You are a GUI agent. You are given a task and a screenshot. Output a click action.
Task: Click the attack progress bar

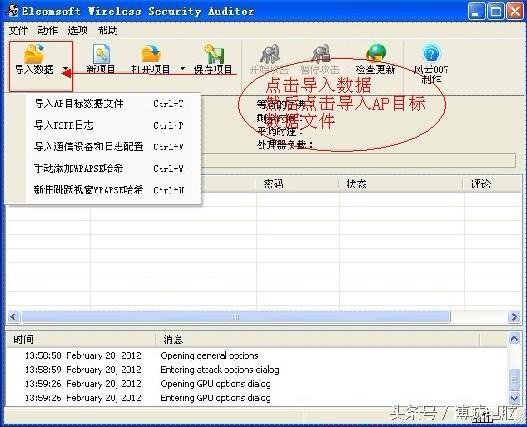coord(358,161)
